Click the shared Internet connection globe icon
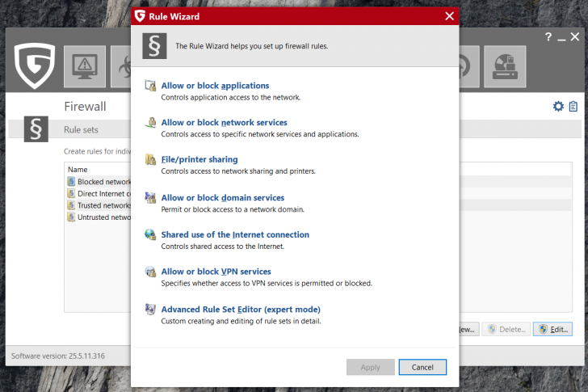Image resolution: width=588 pixels, height=392 pixels. pos(150,234)
